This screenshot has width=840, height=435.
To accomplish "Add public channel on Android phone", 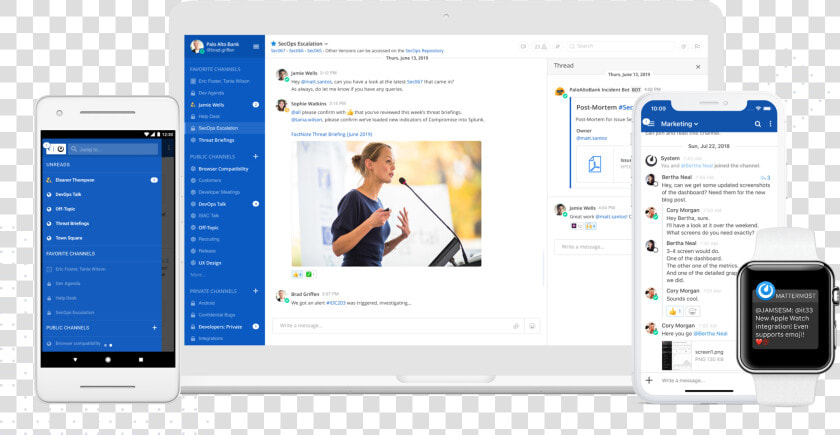I will tap(154, 327).
